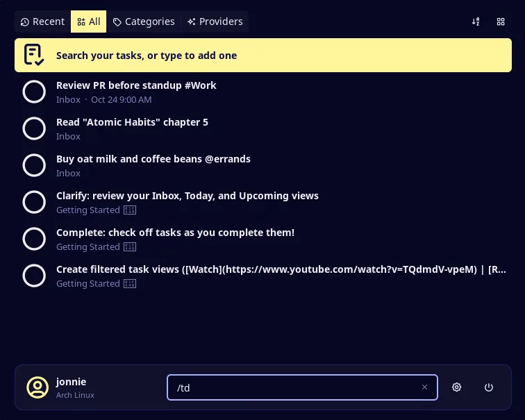This screenshot has width=525, height=420.
Task: Check off 'Review PR before standup' task
Action: [x=34, y=92]
